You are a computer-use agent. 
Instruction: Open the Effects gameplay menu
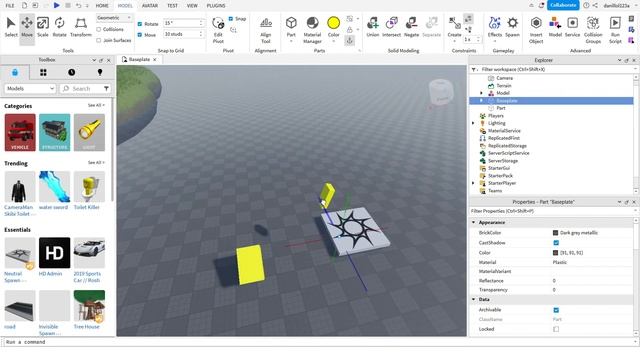[x=495, y=27]
